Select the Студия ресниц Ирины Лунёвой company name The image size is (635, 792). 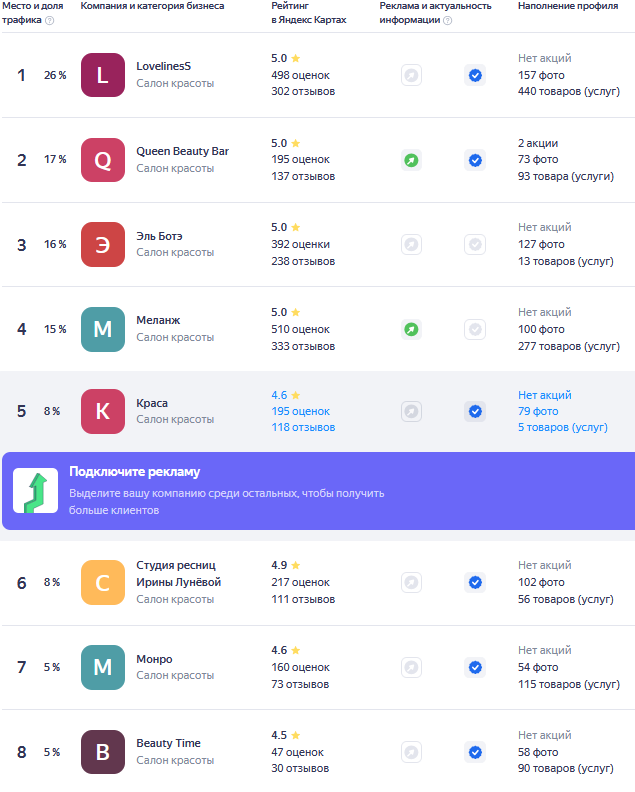[x=178, y=574]
